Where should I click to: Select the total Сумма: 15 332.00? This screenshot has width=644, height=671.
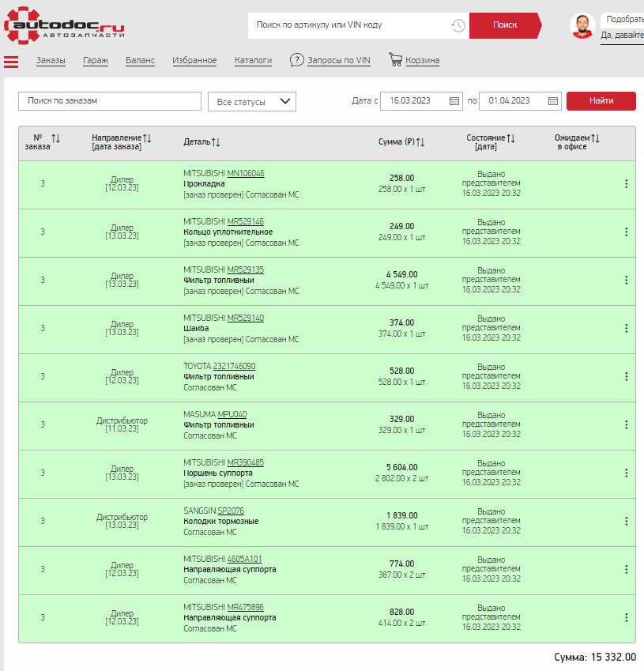click(x=595, y=657)
